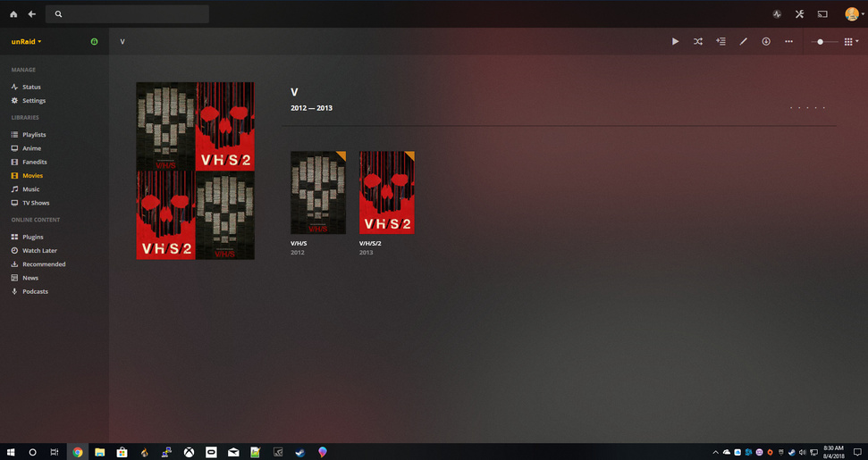
Task: Open the grid view mode dropdown
Action: coord(851,41)
